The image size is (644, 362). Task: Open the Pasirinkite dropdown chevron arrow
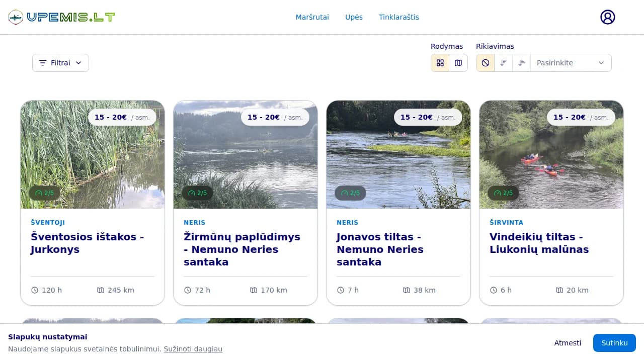coord(601,63)
